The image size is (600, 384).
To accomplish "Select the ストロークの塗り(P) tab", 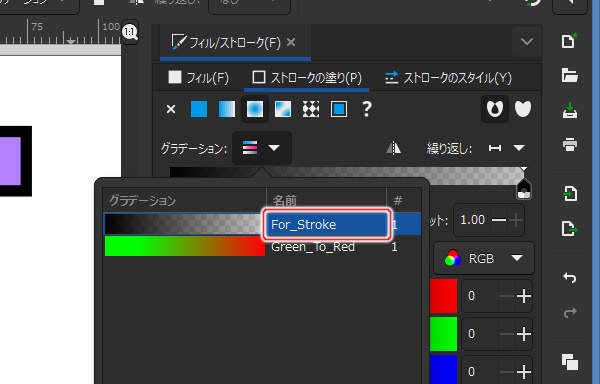I will coord(307,78).
